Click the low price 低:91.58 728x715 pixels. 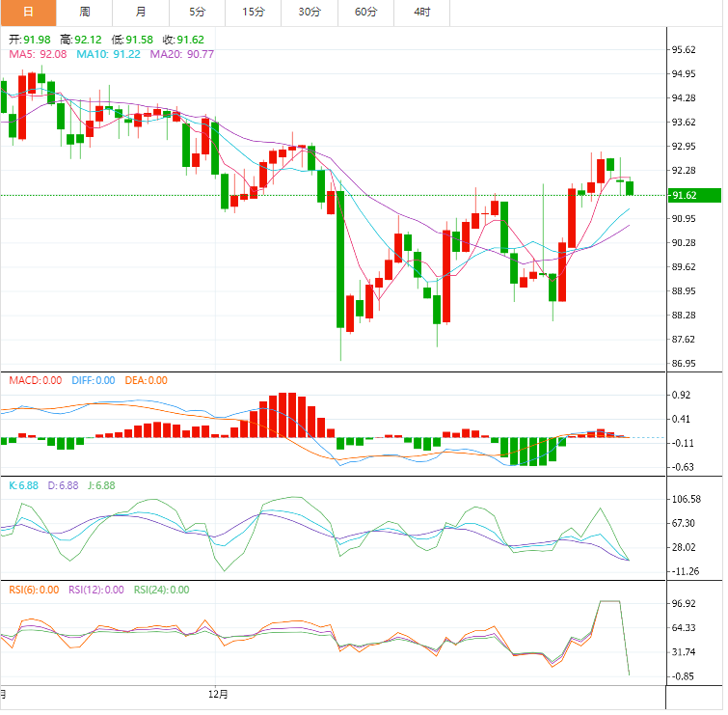[x=132, y=40]
